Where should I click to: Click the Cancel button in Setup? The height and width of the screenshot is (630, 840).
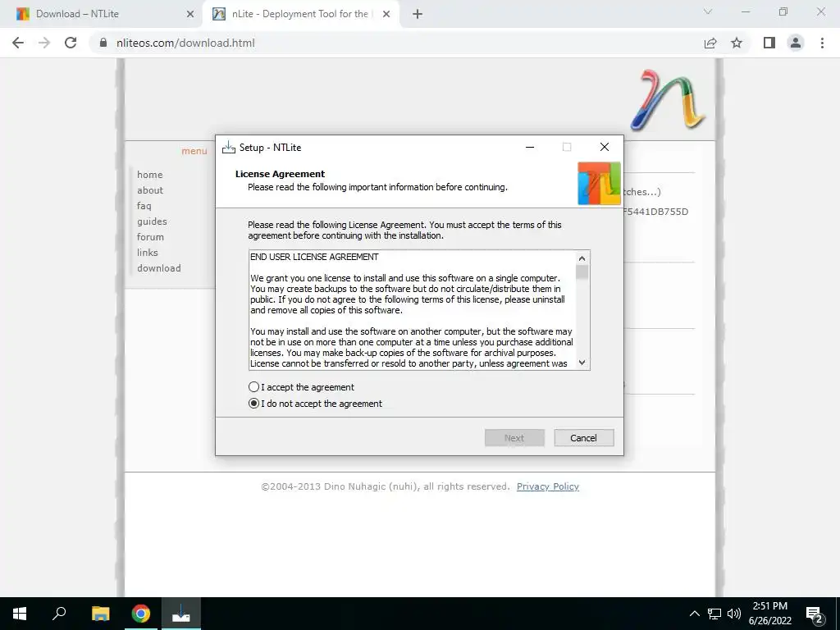tap(583, 438)
